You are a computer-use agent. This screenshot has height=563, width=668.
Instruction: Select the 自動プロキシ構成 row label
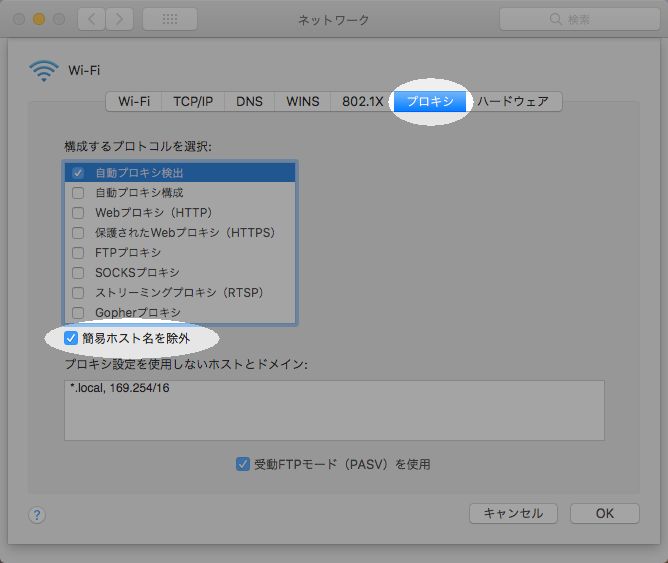[x=139, y=193]
